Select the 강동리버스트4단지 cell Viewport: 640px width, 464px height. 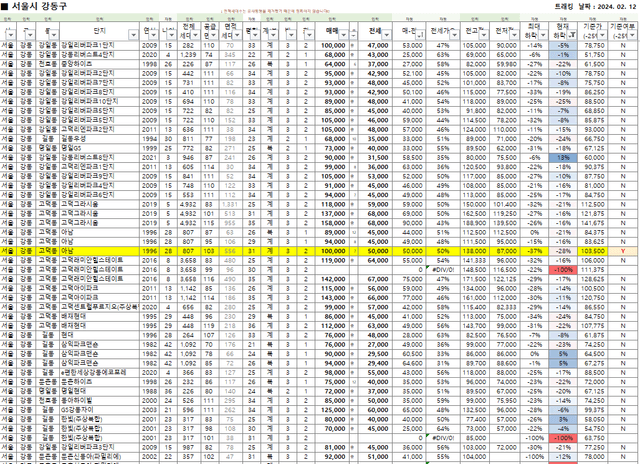point(99,55)
